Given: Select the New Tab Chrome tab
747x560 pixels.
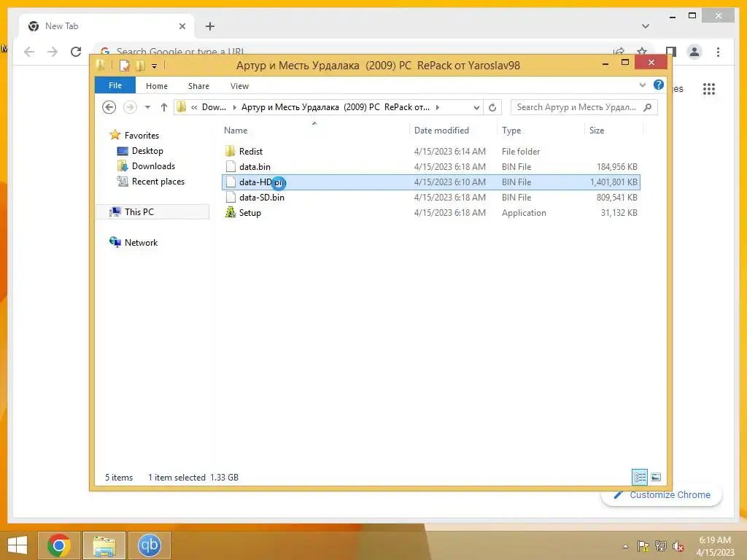Looking at the screenshot, I should (x=107, y=26).
